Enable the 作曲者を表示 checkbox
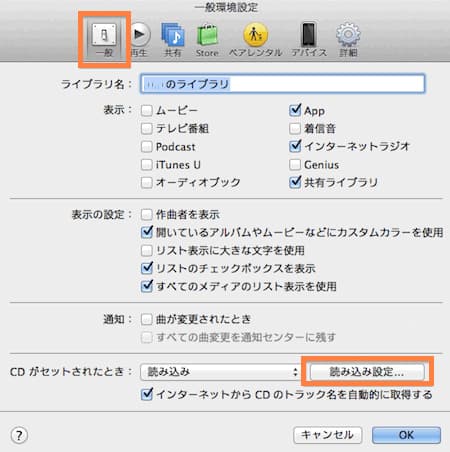 [x=146, y=214]
